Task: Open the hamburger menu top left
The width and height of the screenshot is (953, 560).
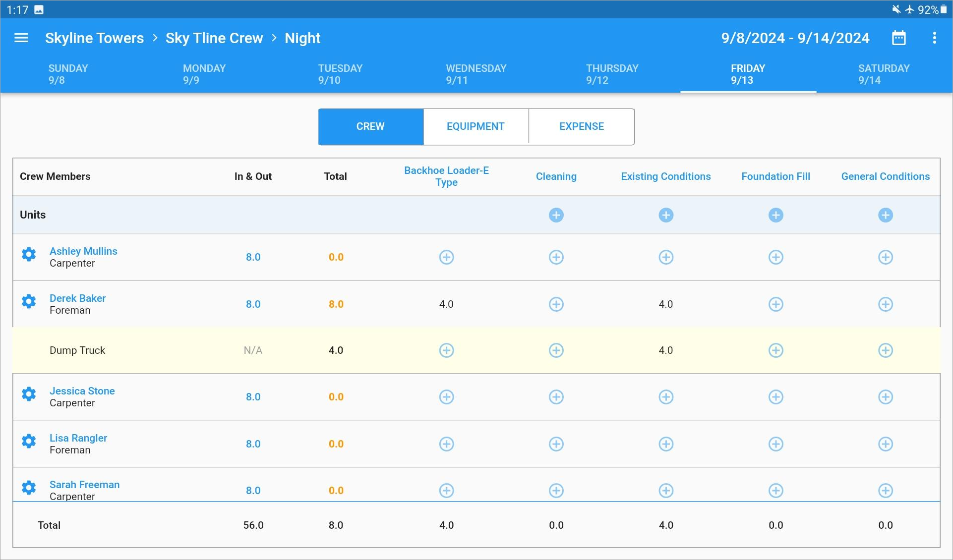Action: (x=22, y=38)
